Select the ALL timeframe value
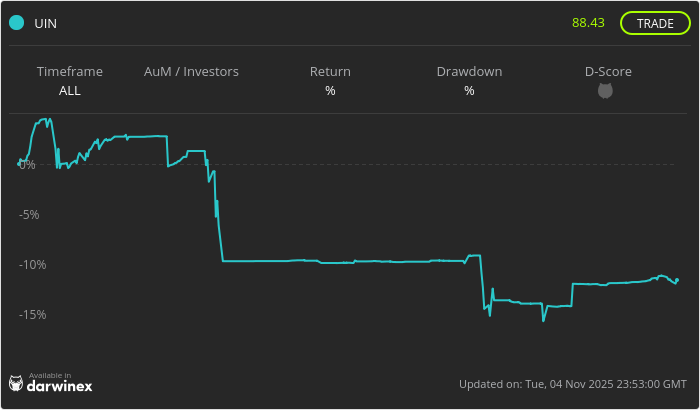Screen dimensions: 700x410 click(x=70, y=91)
